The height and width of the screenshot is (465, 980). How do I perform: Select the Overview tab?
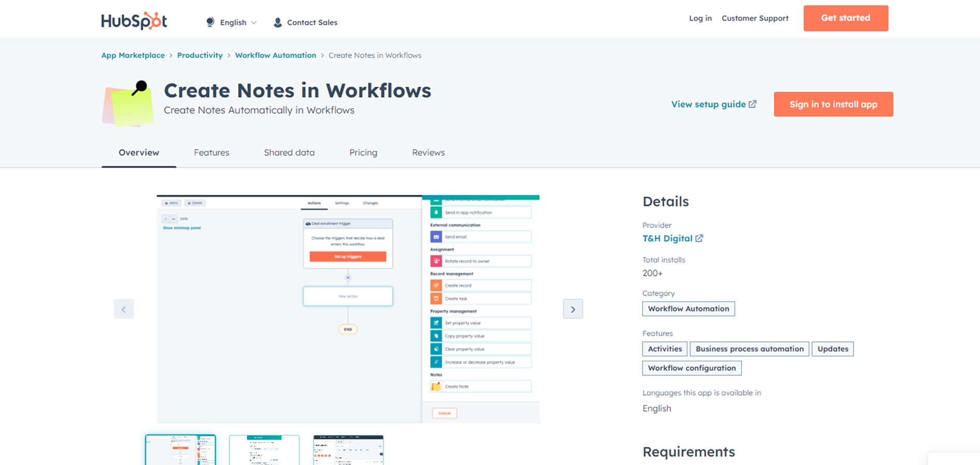pyautogui.click(x=139, y=152)
